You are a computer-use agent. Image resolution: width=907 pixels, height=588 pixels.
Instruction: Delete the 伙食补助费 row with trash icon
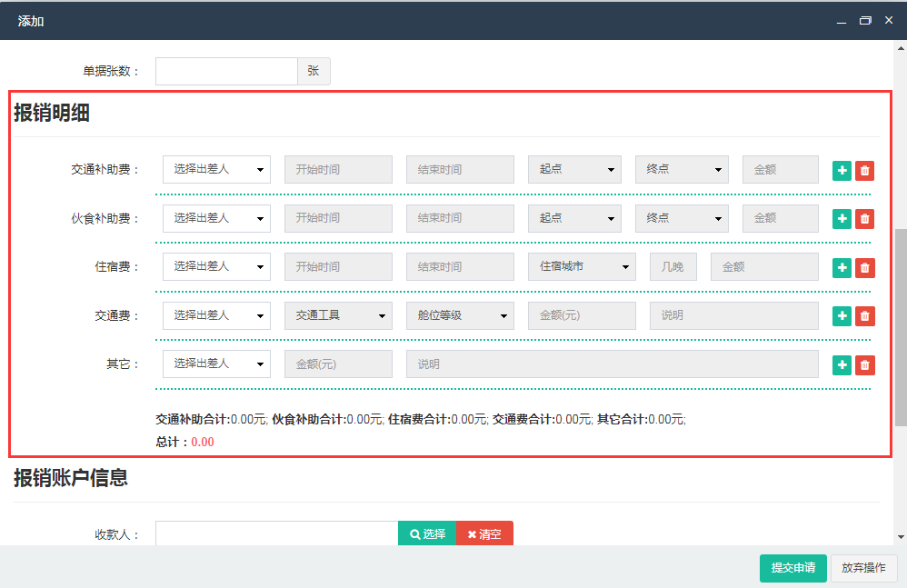(865, 218)
